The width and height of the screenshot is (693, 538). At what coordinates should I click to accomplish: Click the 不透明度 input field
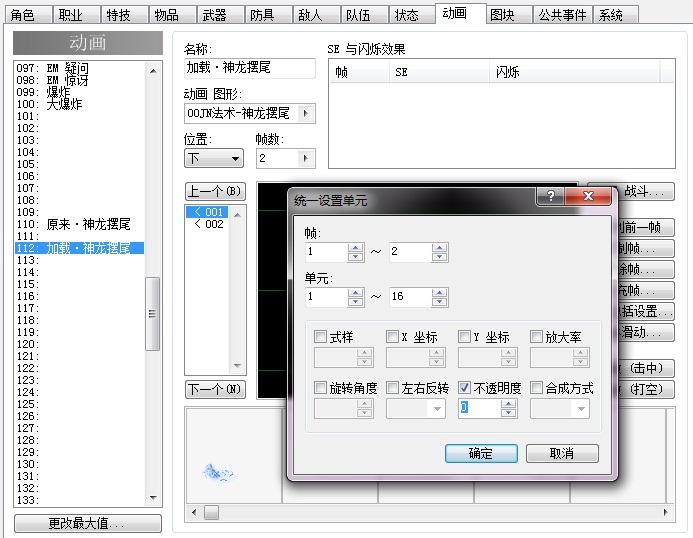480,408
